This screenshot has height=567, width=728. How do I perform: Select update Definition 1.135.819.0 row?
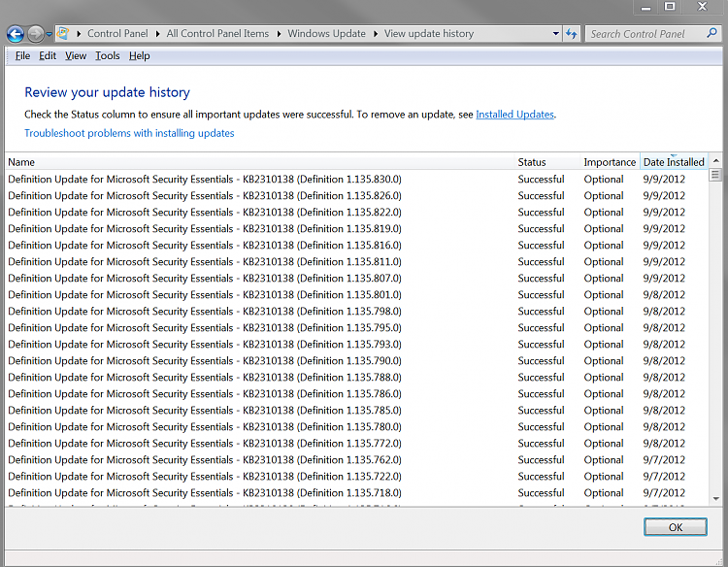pos(356,229)
